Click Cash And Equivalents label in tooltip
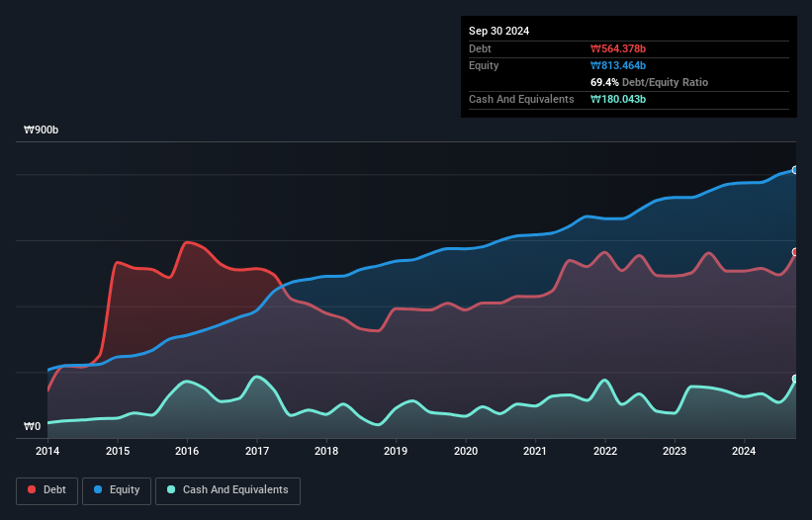812x520 pixels. point(521,99)
